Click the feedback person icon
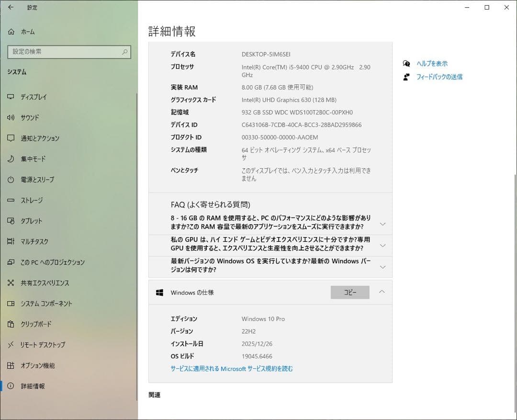 click(406, 77)
